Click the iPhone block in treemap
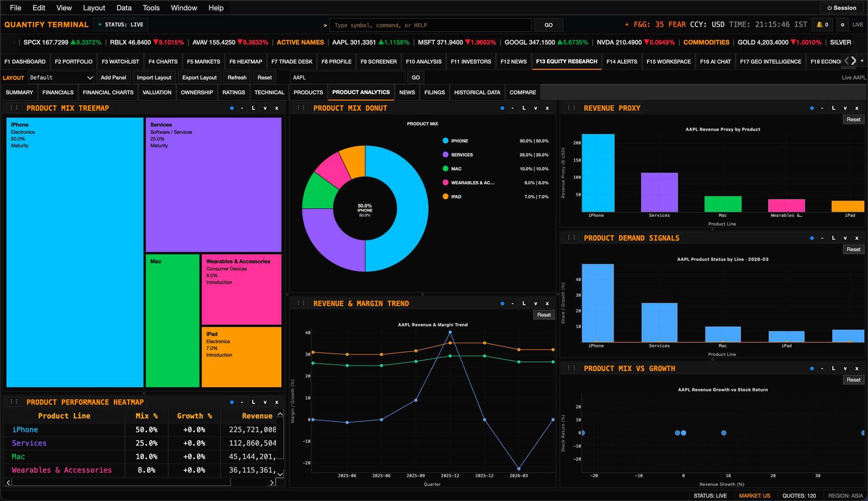The image size is (868, 501). pos(75,252)
